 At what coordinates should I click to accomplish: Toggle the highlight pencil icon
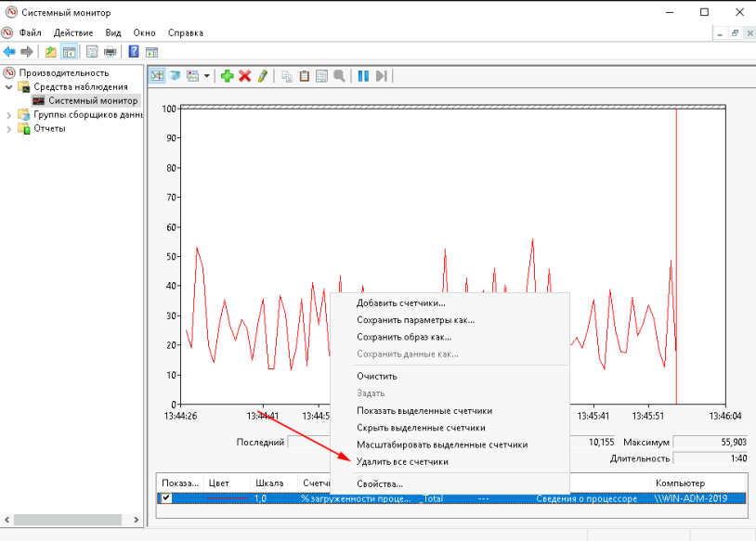[x=263, y=76]
